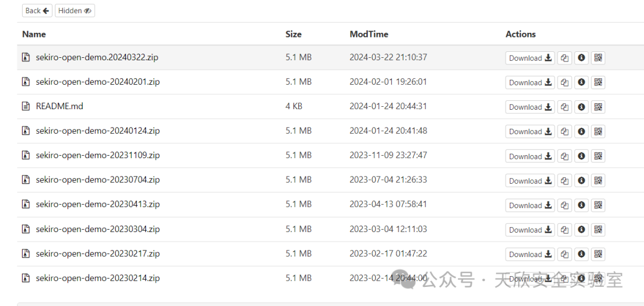Viewport: 644px width, 306px height.
Task: Open the info icon for sekiro-open-demo-20230217.zip
Action: (x=581, y=254)
